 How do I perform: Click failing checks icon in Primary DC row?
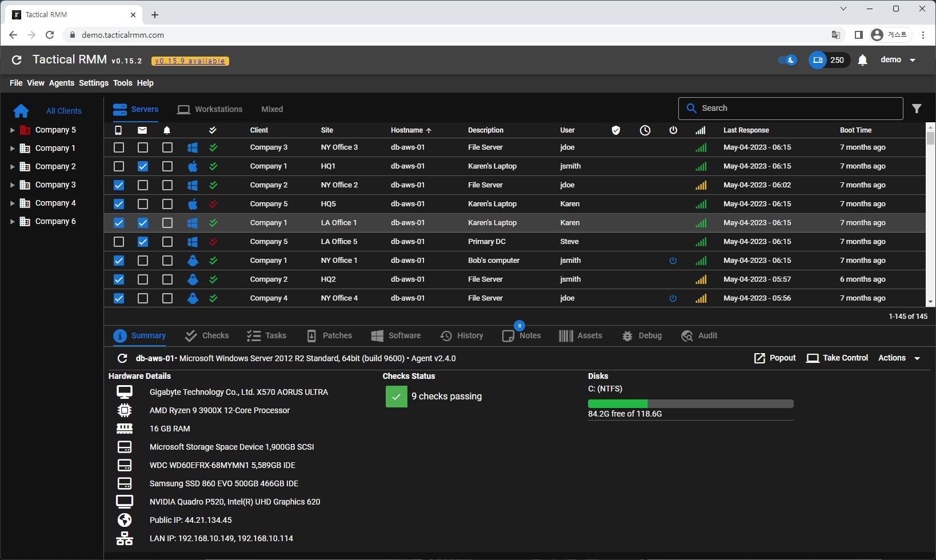coord(213,242)
